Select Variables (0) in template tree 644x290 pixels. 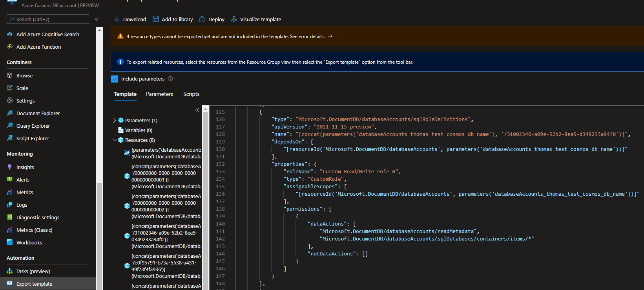139,130
